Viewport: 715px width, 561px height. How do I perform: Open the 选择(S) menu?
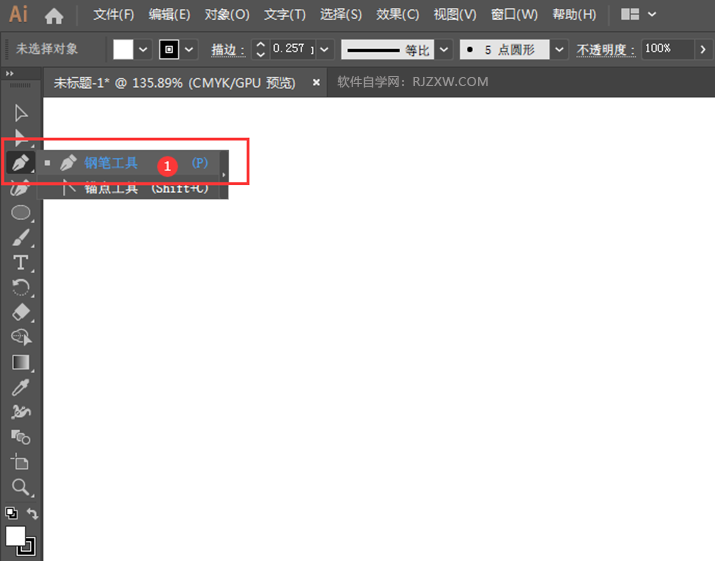(x=341, y=15)
